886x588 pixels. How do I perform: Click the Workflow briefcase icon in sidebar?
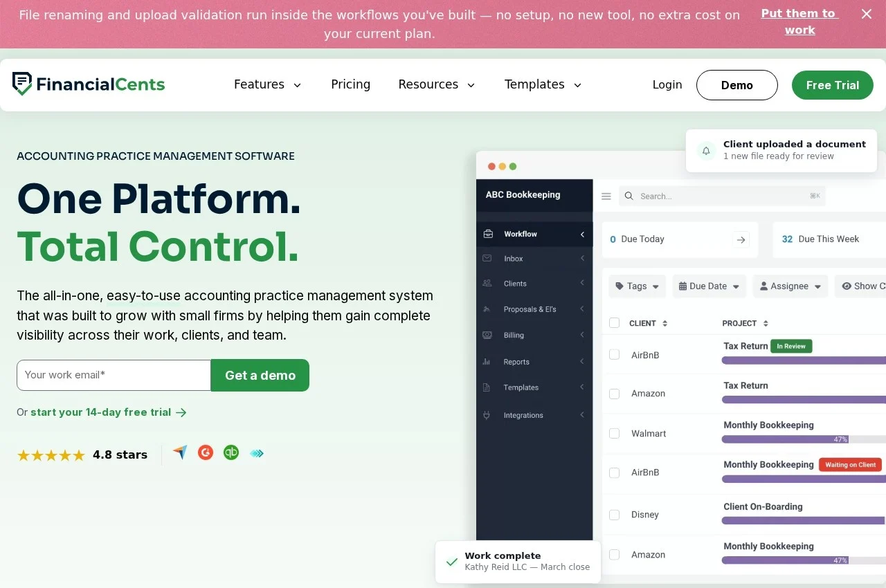pos(488,234)
